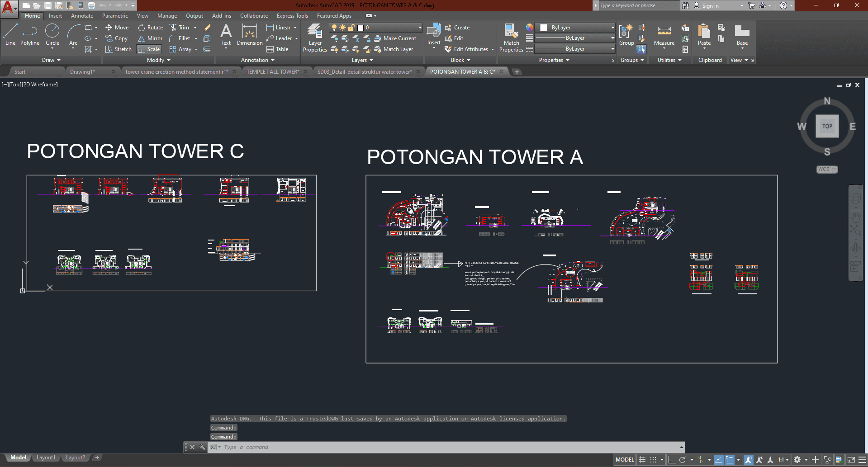Open the Annotate ribbon tab

82,16
